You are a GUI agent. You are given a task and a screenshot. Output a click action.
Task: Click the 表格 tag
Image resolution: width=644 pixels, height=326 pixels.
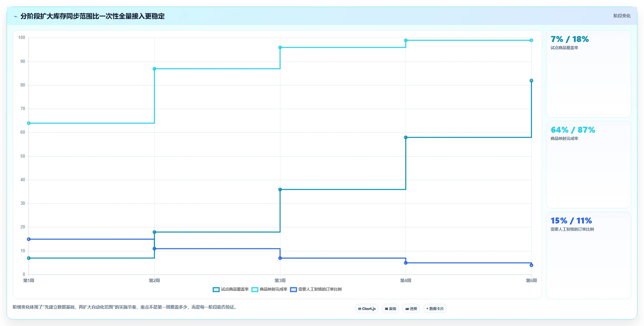pyautogui.click(x=390, y=309)
